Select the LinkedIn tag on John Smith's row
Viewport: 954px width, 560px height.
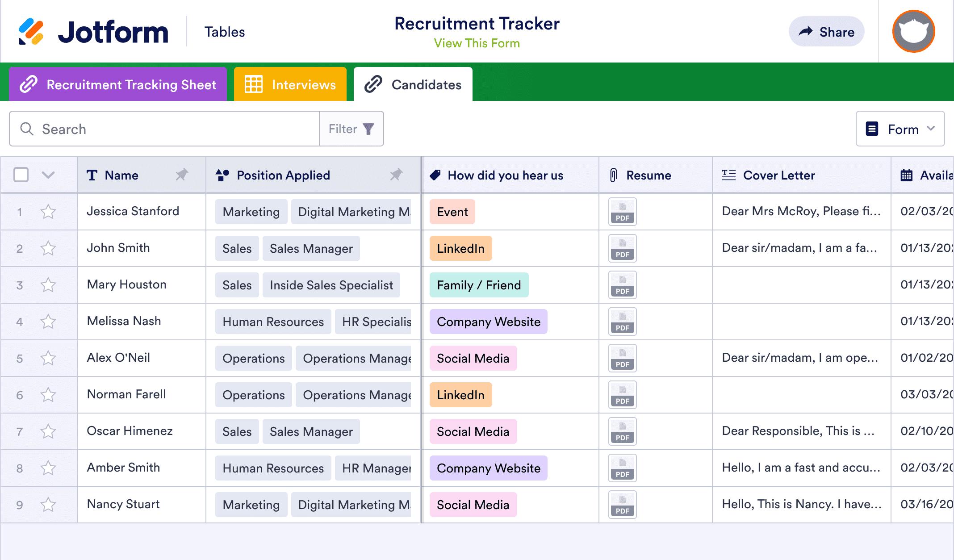(460, 248)
